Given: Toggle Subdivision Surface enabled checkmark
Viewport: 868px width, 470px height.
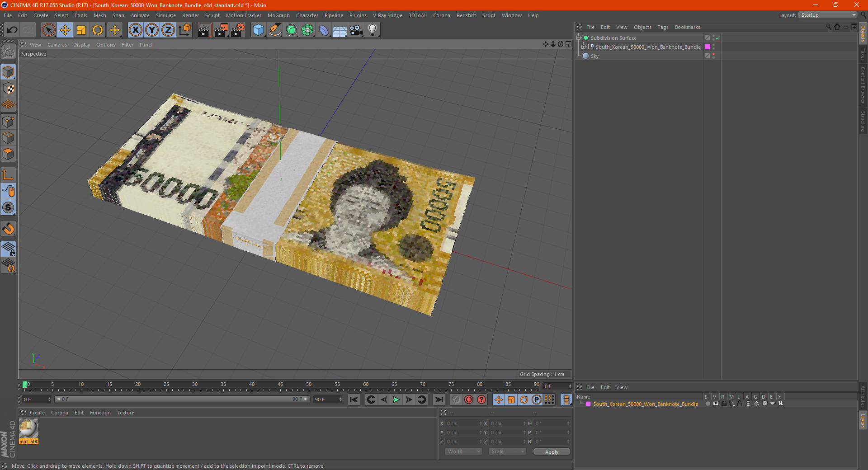Looking at the screenshot, I should point(718,38).
